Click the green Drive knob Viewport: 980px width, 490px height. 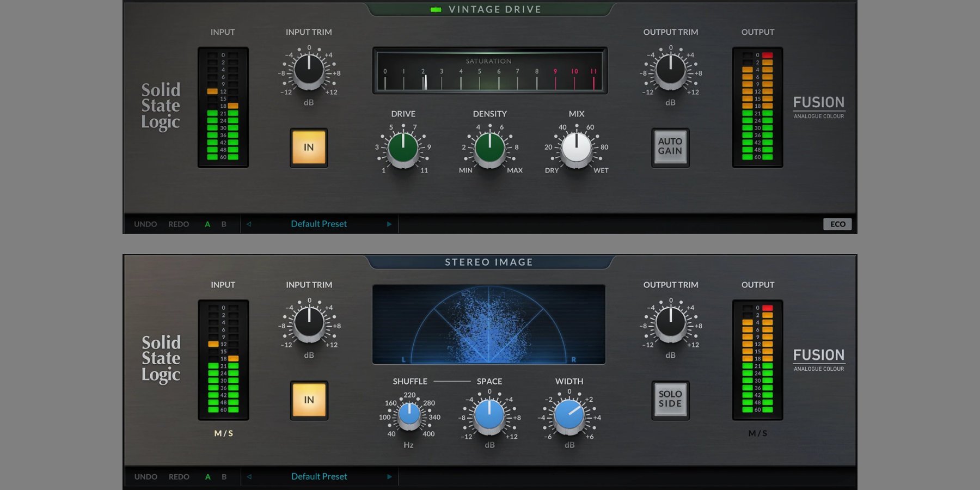pos(403,149)
